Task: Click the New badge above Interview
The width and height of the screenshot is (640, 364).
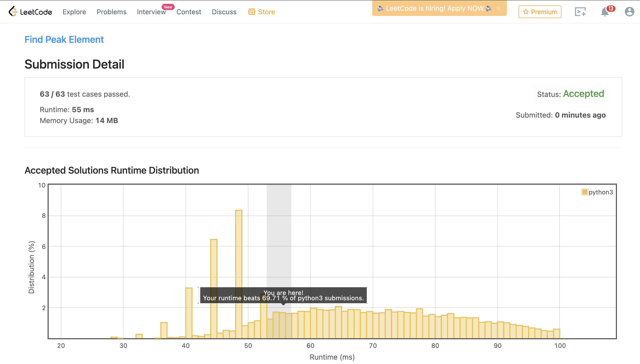Action: 168,7
